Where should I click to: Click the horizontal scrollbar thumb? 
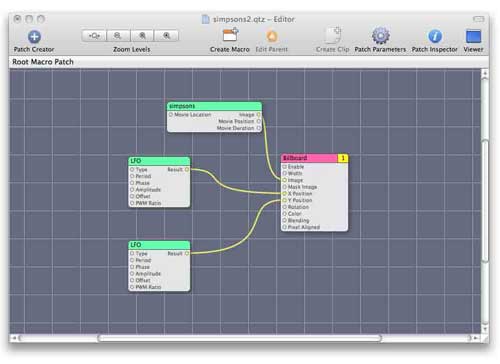(x=240, y=338)
